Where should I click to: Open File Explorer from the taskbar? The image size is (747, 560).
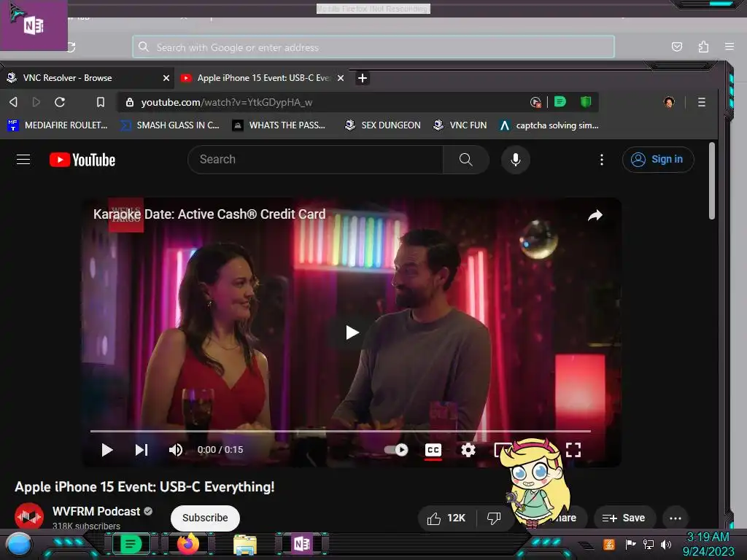(245, 544)
